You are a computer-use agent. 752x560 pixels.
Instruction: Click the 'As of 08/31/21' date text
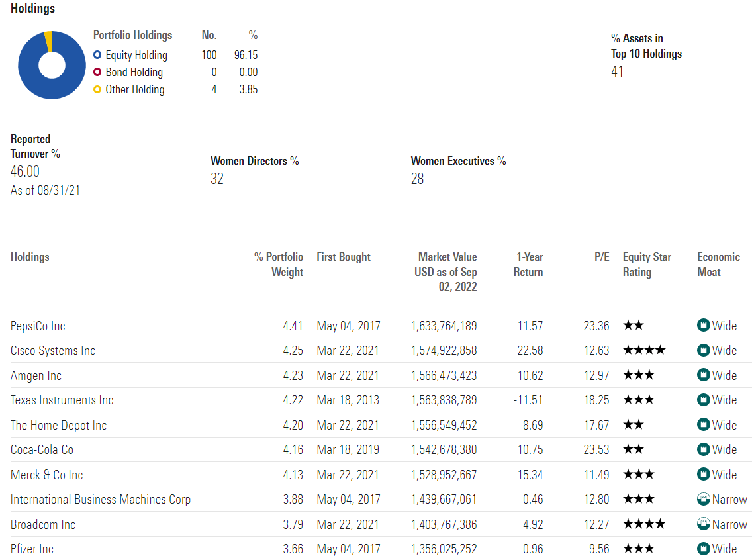(45, 191)
